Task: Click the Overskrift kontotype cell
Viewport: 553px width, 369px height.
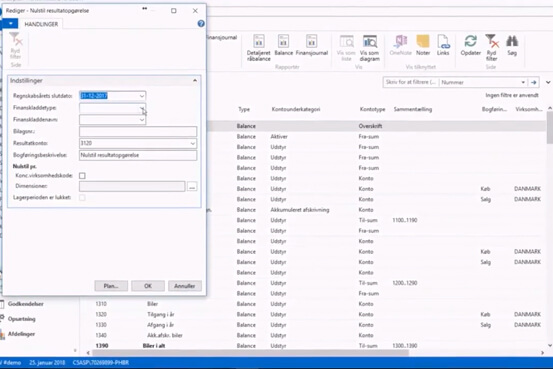Action: pos(370,126)
